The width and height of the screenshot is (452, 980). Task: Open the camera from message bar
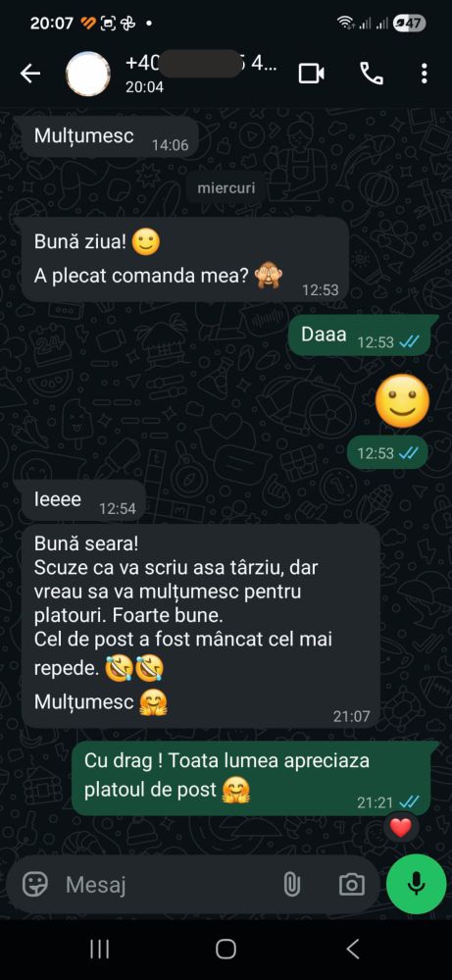point(351,885)
